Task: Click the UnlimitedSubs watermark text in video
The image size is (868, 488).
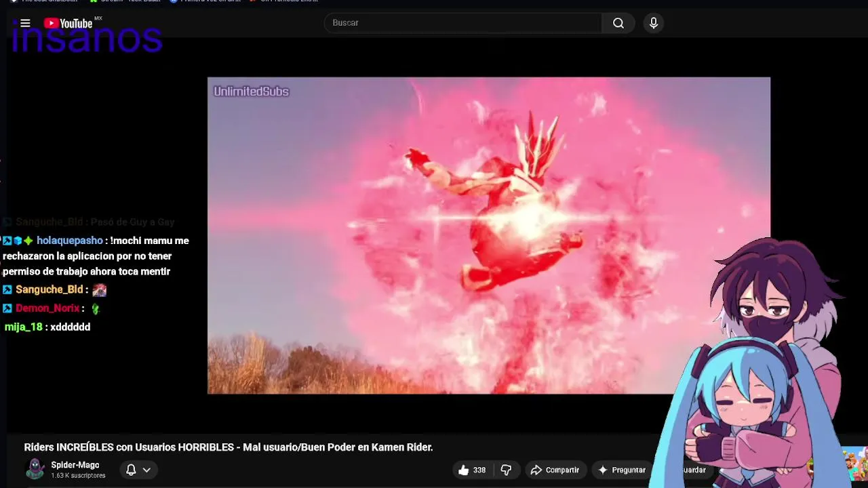Action: (252, 91)
